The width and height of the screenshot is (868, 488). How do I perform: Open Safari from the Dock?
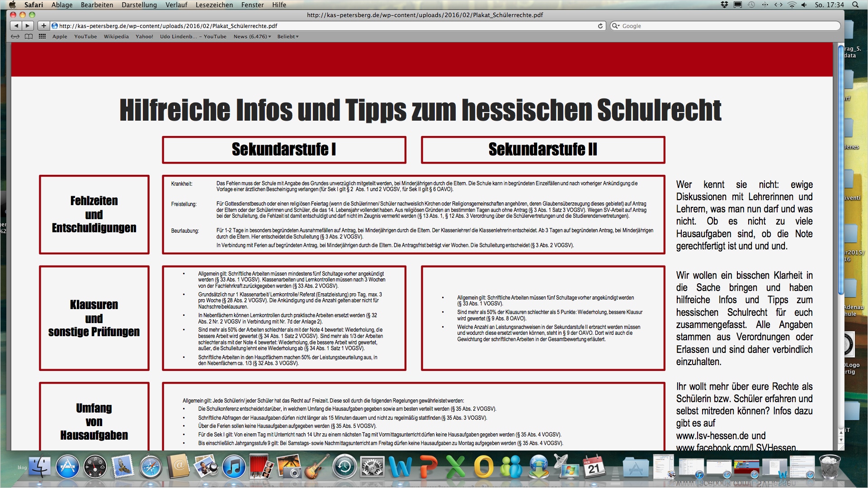pyautogui.click(x=150, y=466)
